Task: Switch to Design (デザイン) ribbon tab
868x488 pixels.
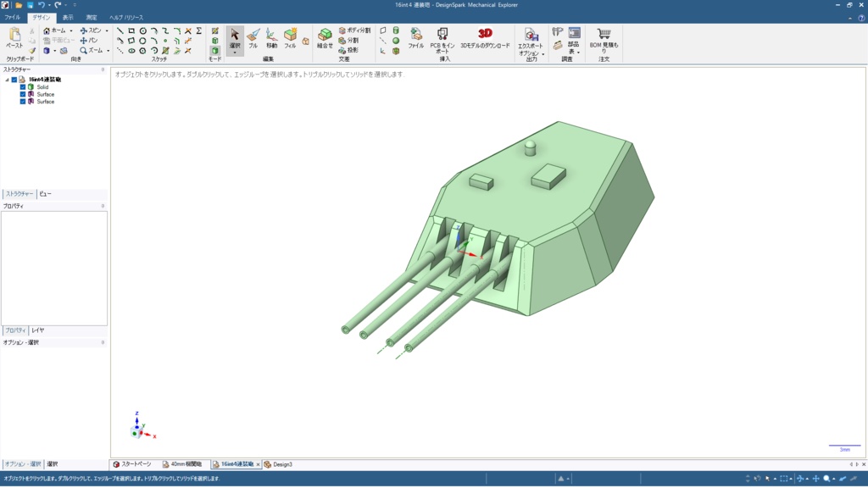Action: tap(41, 18)
